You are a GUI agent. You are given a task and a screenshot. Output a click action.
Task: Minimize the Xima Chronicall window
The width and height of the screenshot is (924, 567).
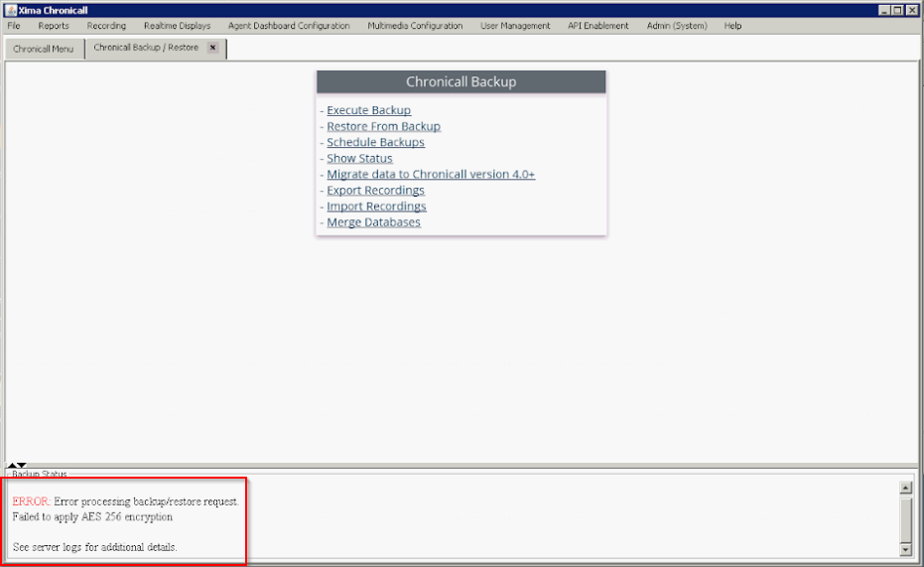point(884,10)
